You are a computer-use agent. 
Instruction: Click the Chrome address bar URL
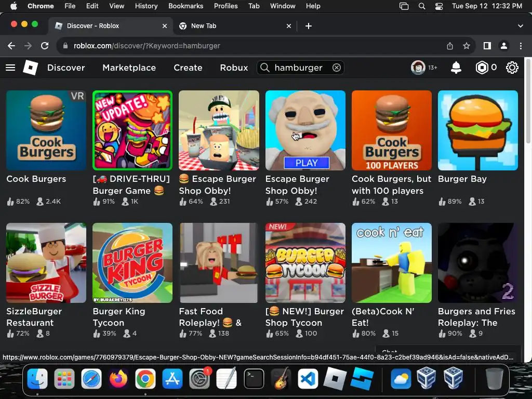click(147, 46)
